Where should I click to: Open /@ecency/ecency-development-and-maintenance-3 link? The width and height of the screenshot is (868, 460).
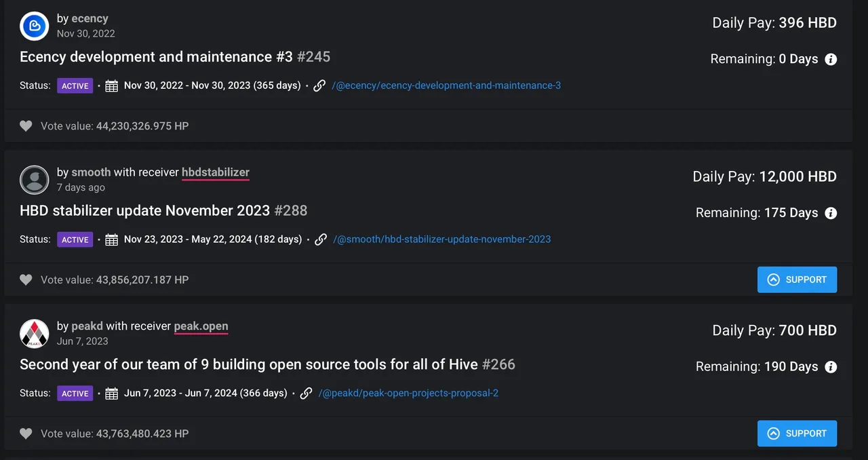click(x=446, y=85)
